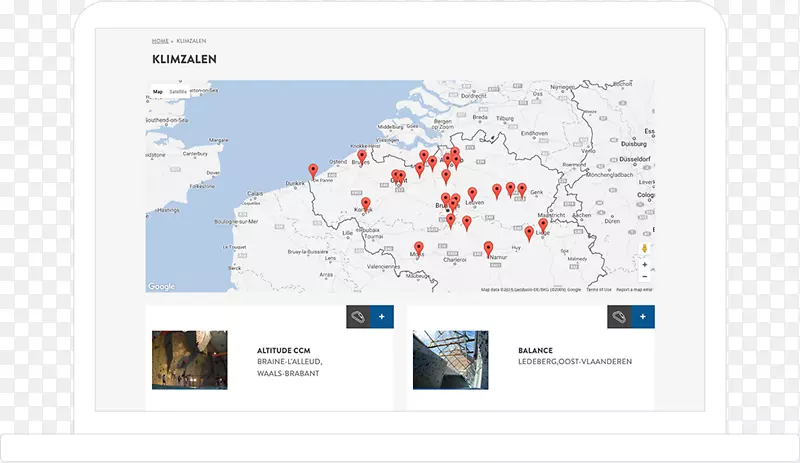Open the Balance climbing gym thumbnail
This screenshot has width=800, height=463.
[450, 360]
